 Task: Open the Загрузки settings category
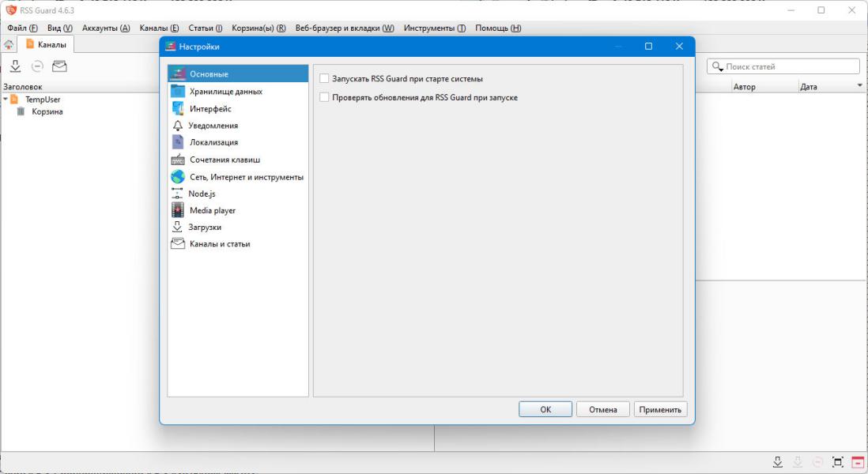click(237, 227)
